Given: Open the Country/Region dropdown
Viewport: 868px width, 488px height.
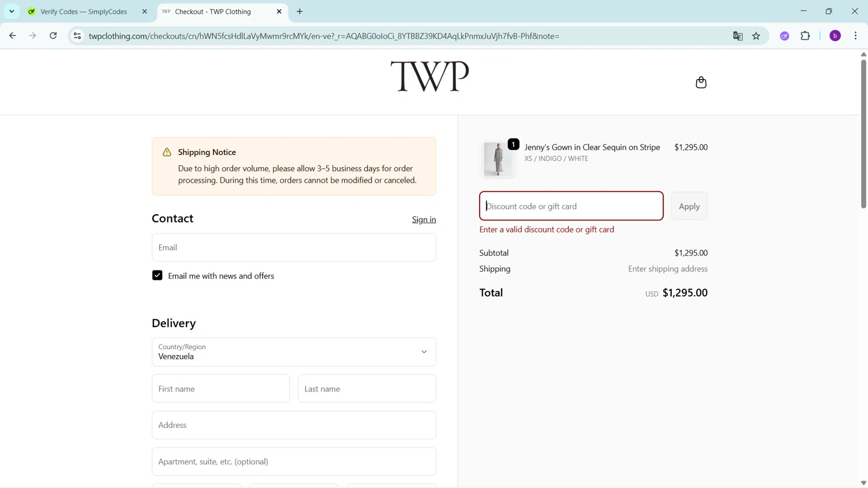Looking at the screenshot, I should coord(294,352).
